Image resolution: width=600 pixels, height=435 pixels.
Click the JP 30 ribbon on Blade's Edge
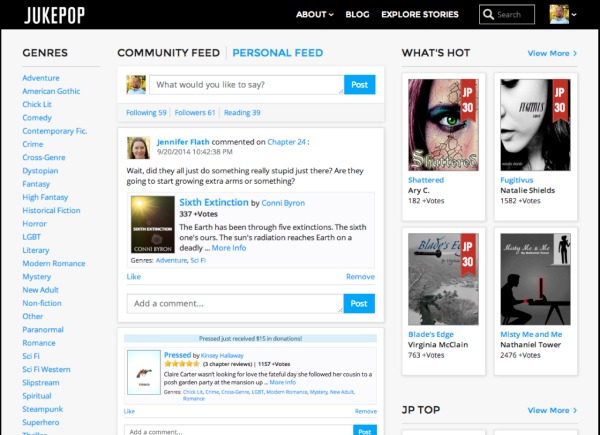click(x=468, y=254)
